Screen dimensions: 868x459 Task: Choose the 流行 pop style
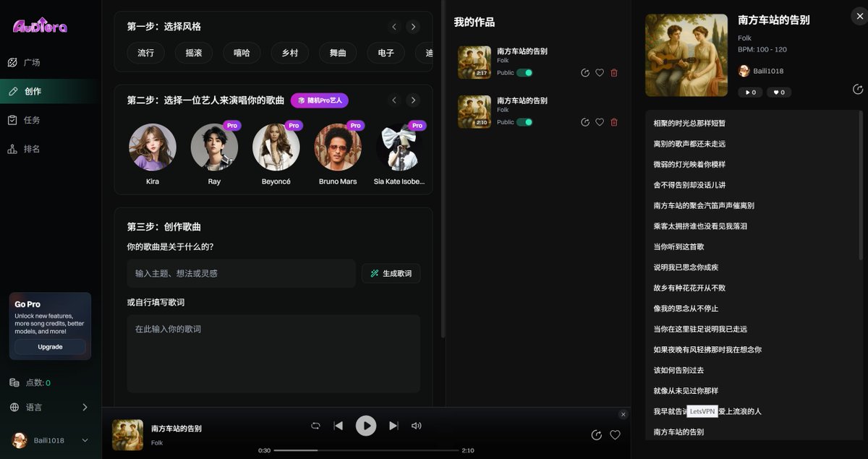click(145, 53)
